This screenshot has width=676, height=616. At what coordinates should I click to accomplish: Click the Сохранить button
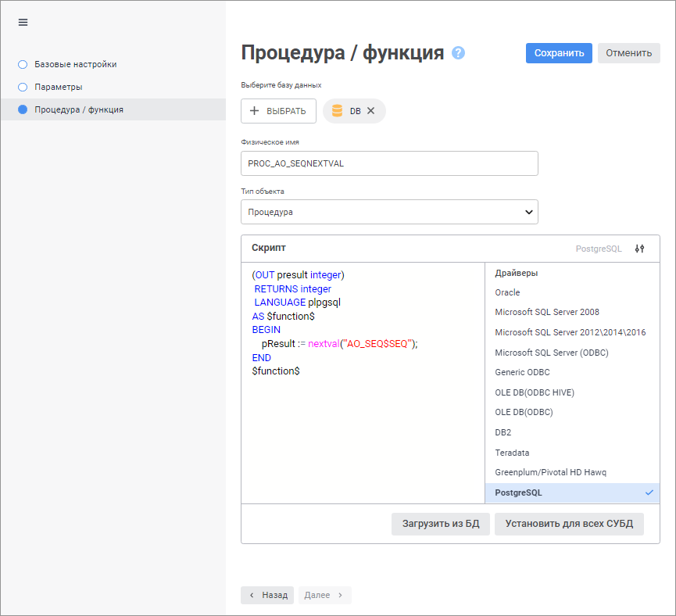point(559,53)
